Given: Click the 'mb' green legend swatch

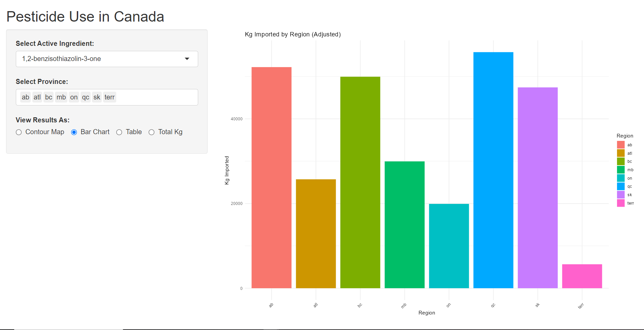Looking at the screenshot, I should click(x=621, y=170).
